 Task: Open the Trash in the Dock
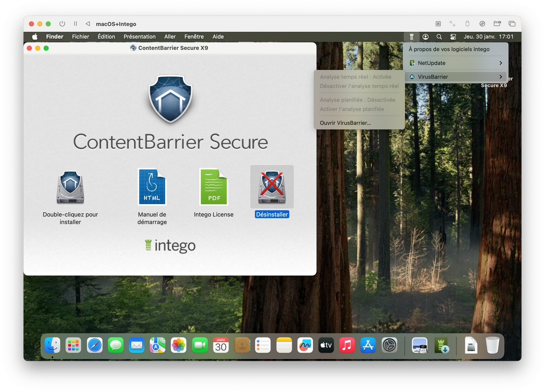tap(492, 346)
